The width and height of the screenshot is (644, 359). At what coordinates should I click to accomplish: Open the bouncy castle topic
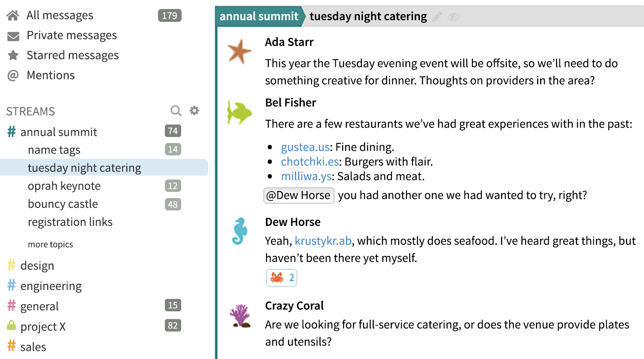coord(63,204)
